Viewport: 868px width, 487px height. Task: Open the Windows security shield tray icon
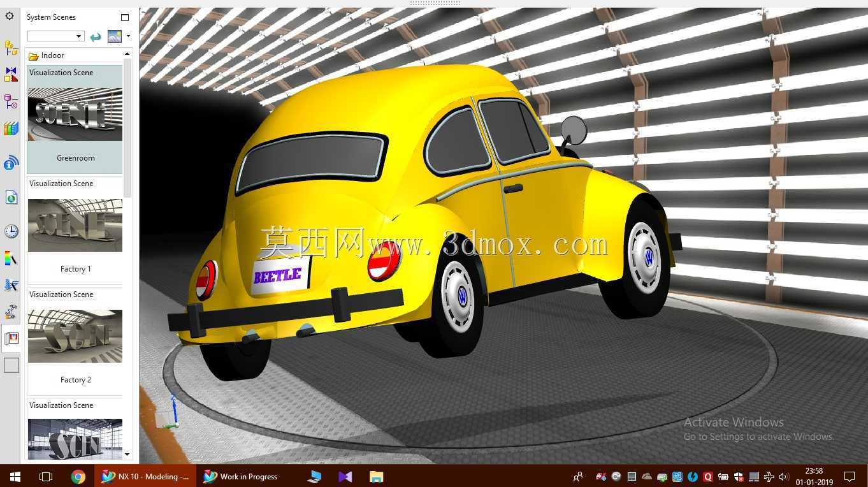739,476
